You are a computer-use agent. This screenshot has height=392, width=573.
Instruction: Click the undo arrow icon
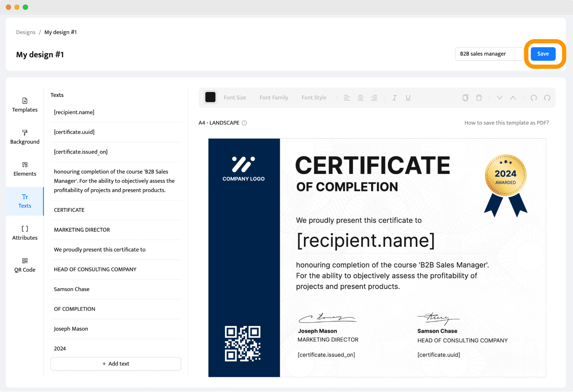tap(533, 98)
